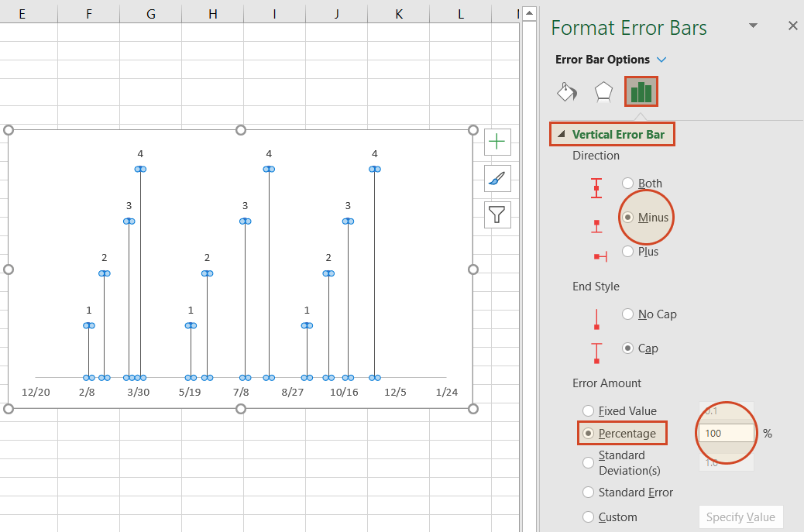Open the Chart Styles brush icon
804x532 pixels.
tap(496, 178)
